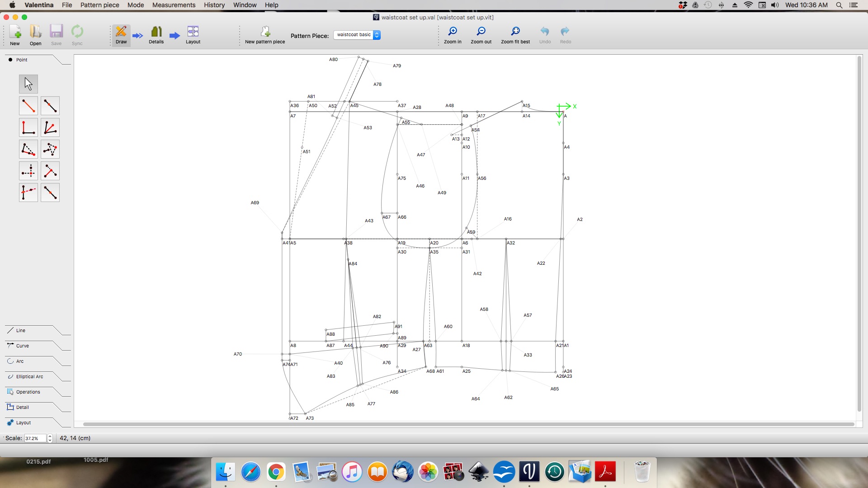Viewport: 868px width, 488px height.
Task: Click point label A2 on canvas
Action: point(580,220)
